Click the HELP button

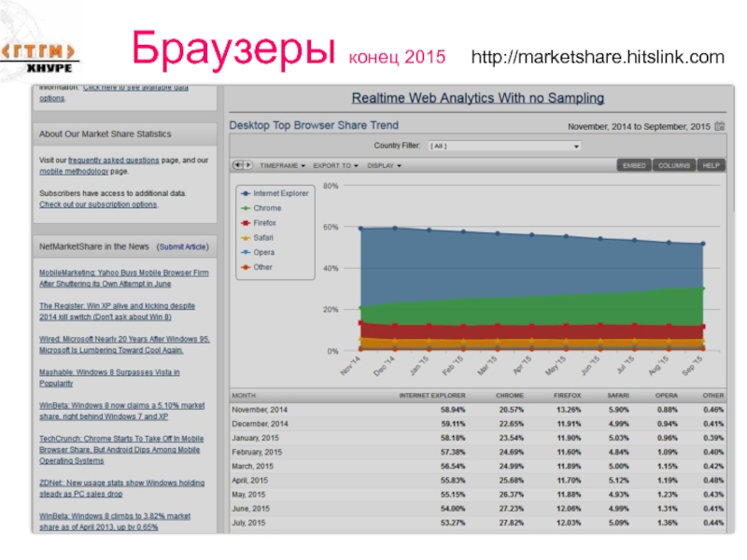[x=711, y=165]
